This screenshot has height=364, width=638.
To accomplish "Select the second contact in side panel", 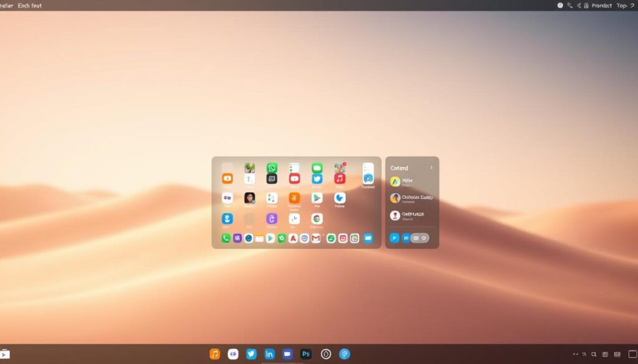I will (395, 198).
